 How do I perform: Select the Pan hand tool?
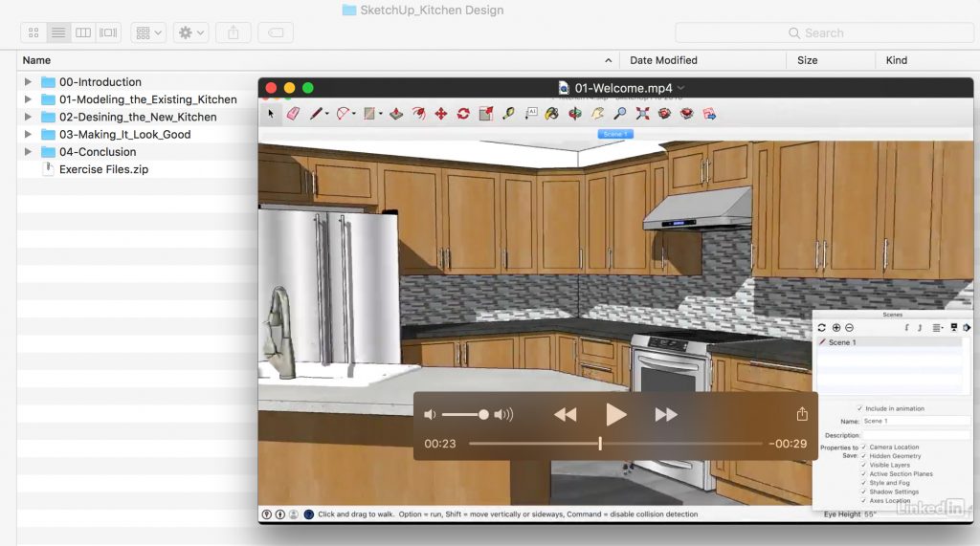pyautogui.click(x=597, y=114)
